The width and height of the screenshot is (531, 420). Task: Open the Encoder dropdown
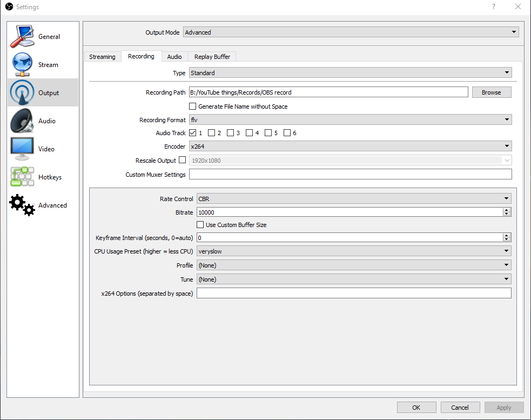[351, 146]
